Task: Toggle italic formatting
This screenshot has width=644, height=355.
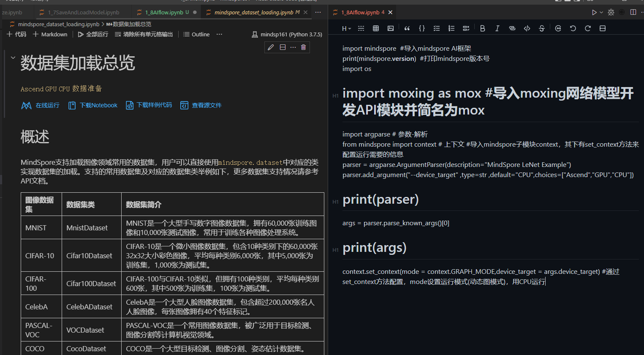Action: pos(497,28)
